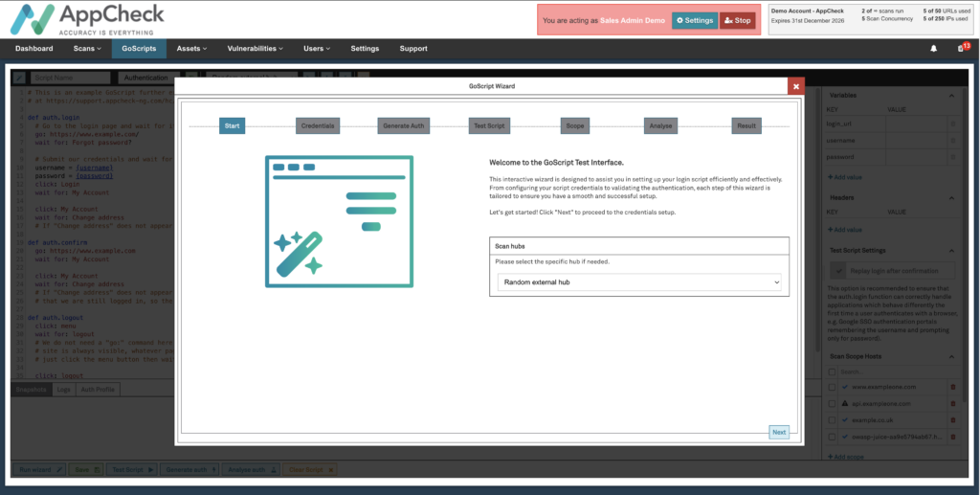Image resolution: width=980 pixels, height=495 pixels.
Task: Click the Settings button in the pink banner
Action: click(694, 19)
